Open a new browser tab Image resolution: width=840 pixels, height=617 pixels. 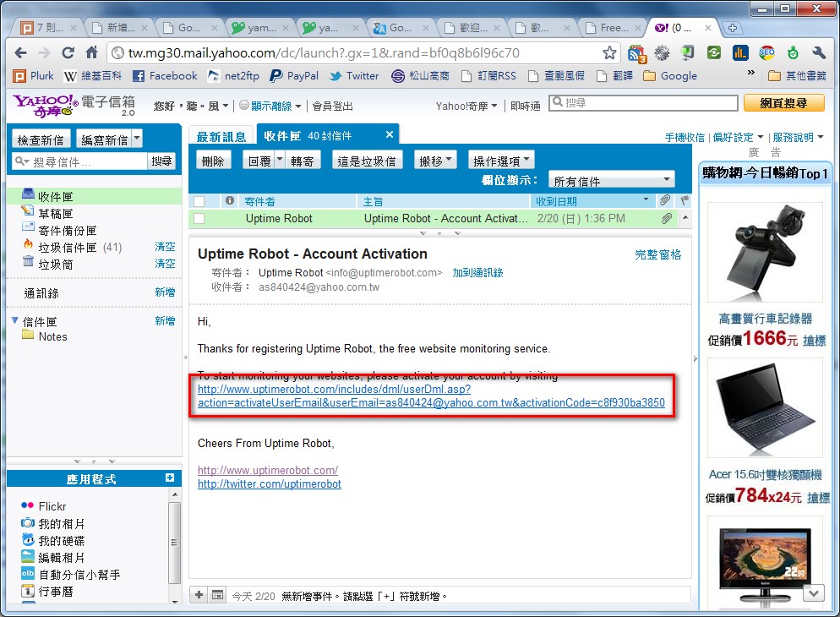coord(733,28)
